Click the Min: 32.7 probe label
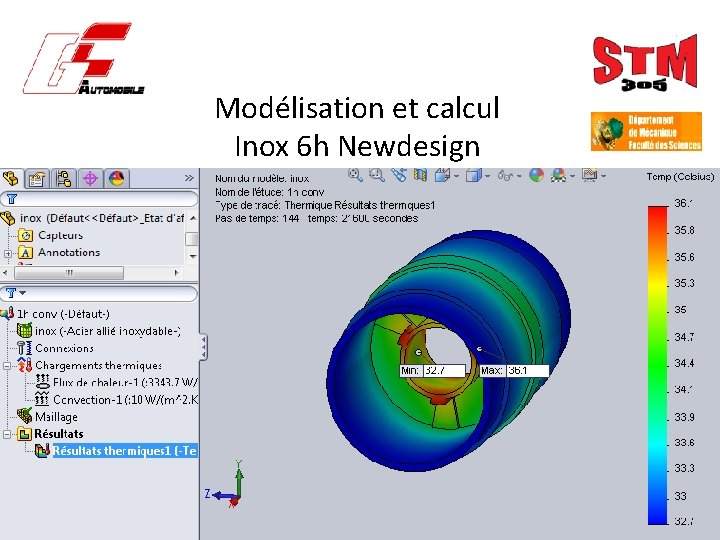This screenshot has height=540, width=720. click(433, 371)
